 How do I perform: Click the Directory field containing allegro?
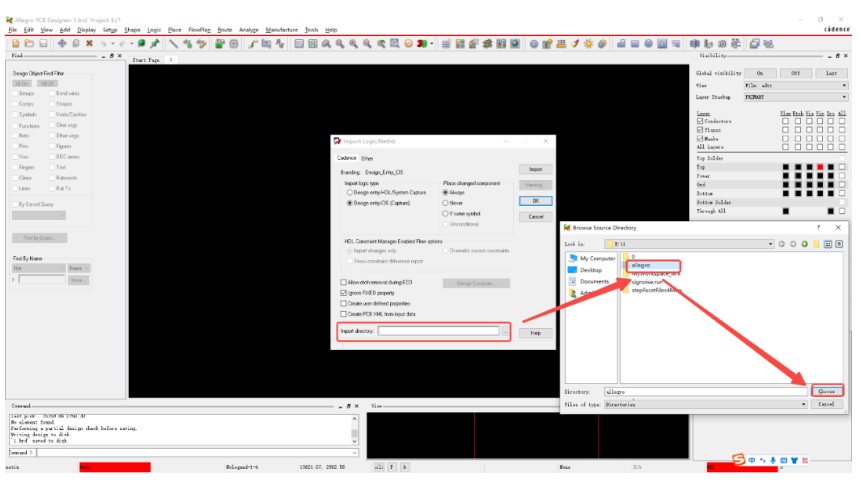click(706, 392)
